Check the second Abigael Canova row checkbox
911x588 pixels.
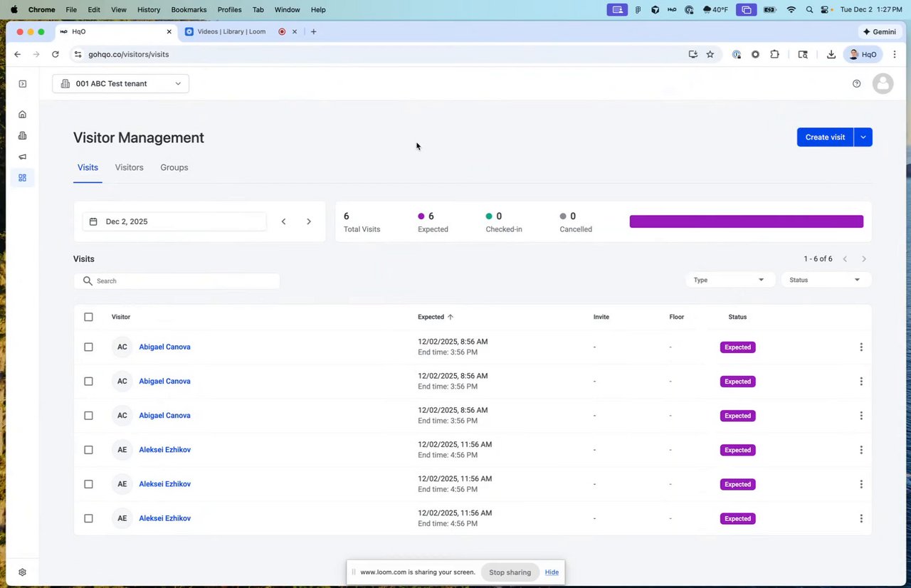[x=88, y=382]
